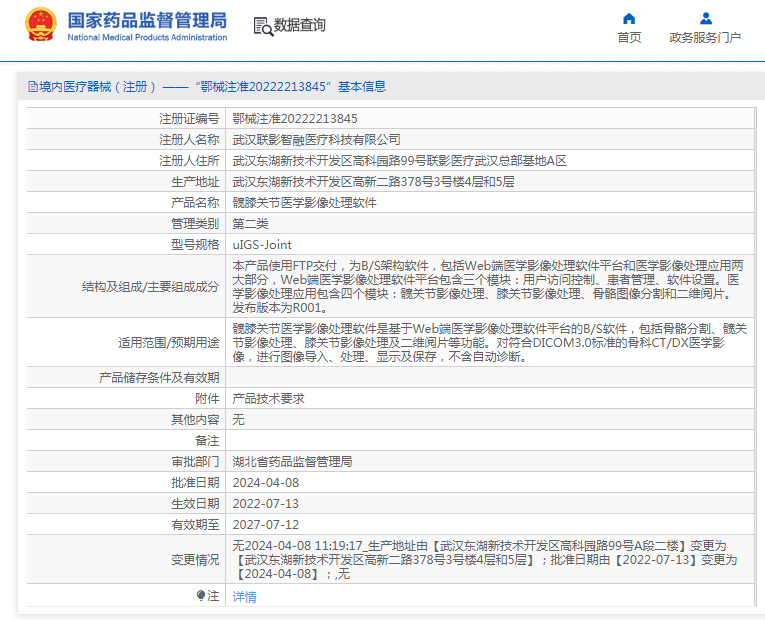Click structure description starting 本产品使用FTP交付
765x620 pixels.
(488, 286)
